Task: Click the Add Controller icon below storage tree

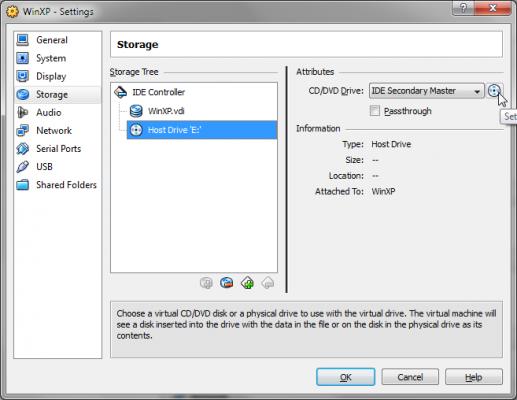Action: tap(227, 283)
